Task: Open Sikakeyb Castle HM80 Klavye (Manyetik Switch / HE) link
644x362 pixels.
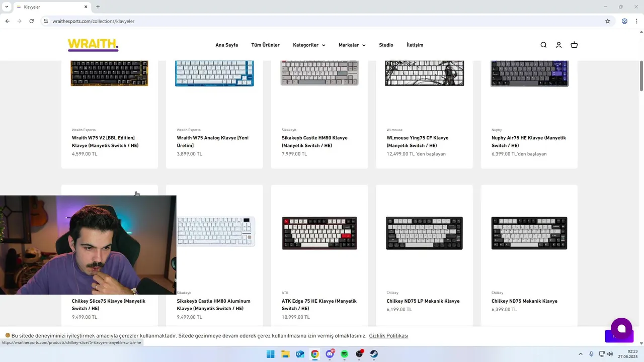Action: pyautogui.click(x=314, y=142)
